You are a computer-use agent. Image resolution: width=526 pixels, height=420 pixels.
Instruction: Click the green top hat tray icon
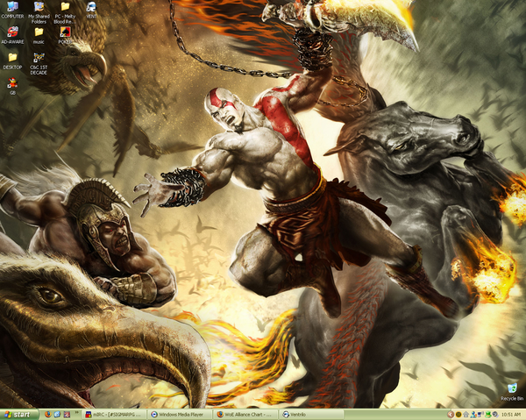(x=488, y=415)
